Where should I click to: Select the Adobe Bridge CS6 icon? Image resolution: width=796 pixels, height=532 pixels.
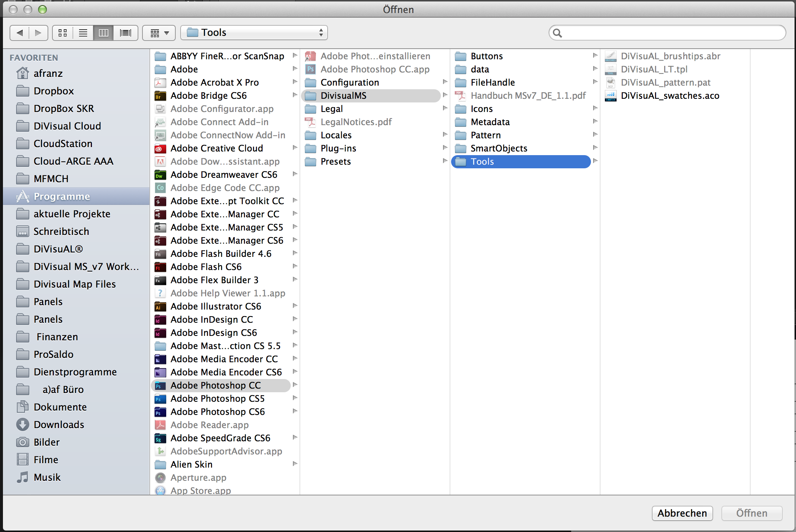[x=160, y=96]
